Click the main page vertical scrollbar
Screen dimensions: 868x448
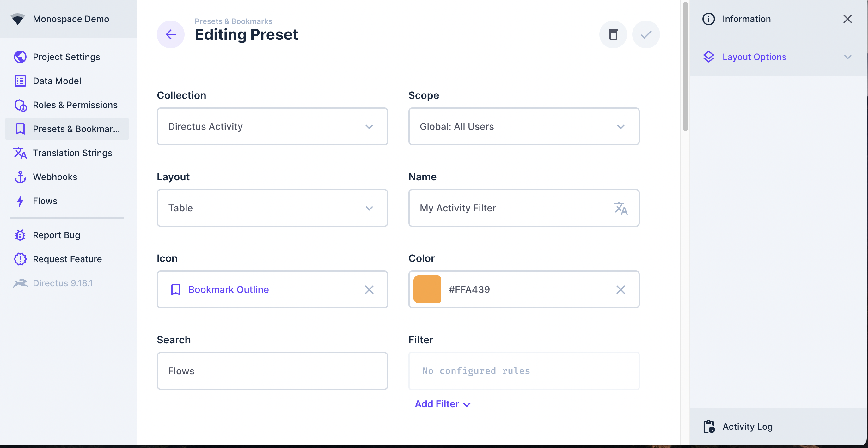pos(685,67)
